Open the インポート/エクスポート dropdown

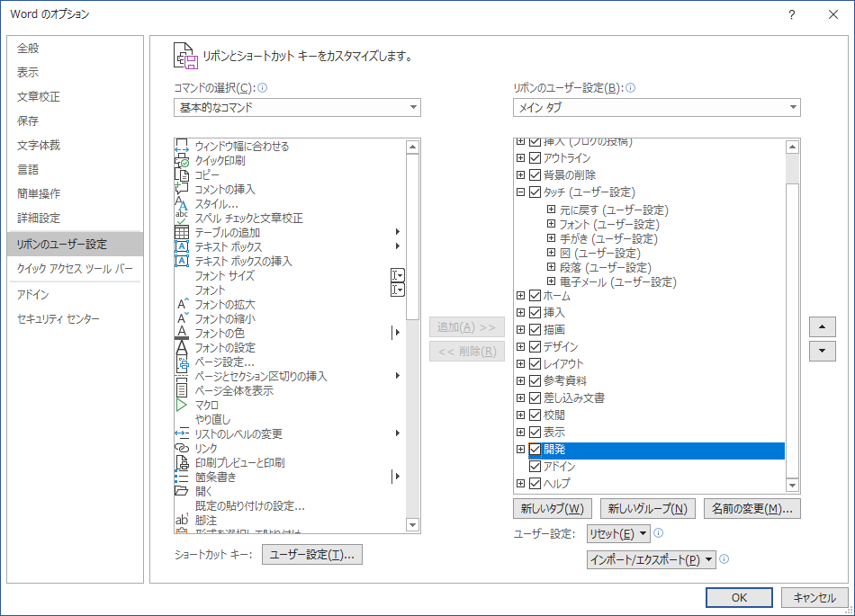pyautogui.click(x=651, y=559)
